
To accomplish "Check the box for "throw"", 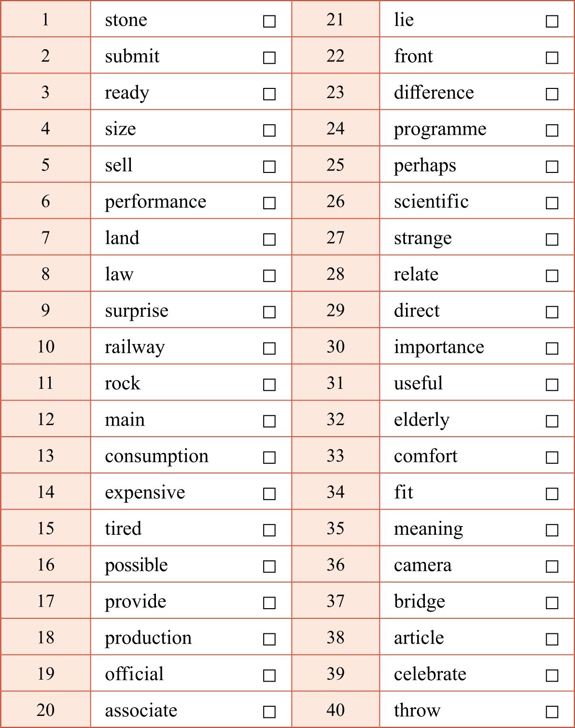I will tap(552, 712).
